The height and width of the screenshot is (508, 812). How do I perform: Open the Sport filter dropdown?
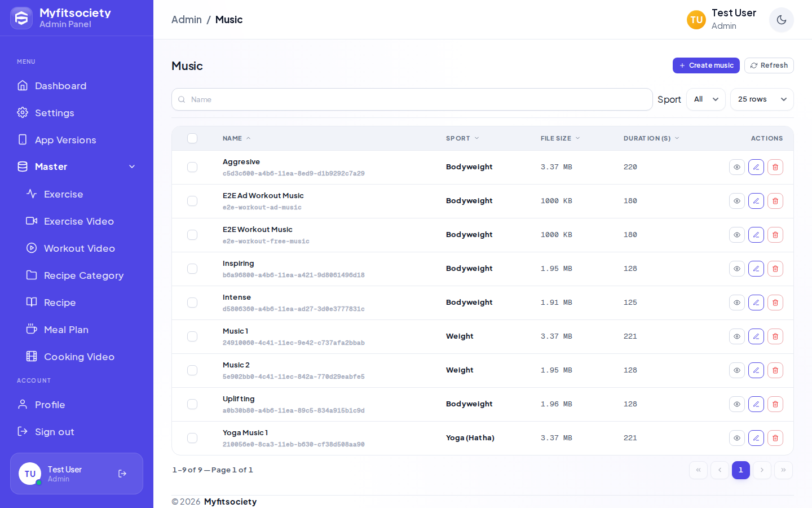tap(706, 99)
